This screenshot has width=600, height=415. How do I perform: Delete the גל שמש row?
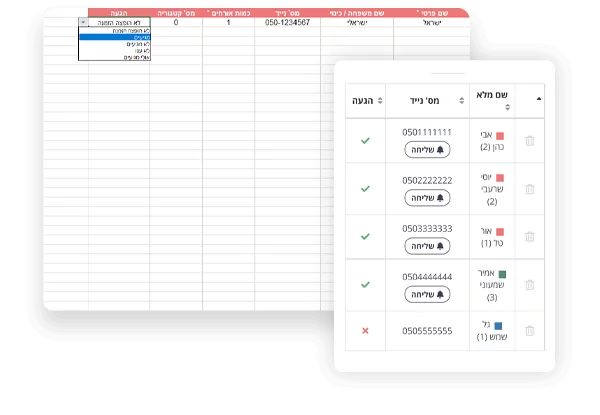[x=530, y=330]
